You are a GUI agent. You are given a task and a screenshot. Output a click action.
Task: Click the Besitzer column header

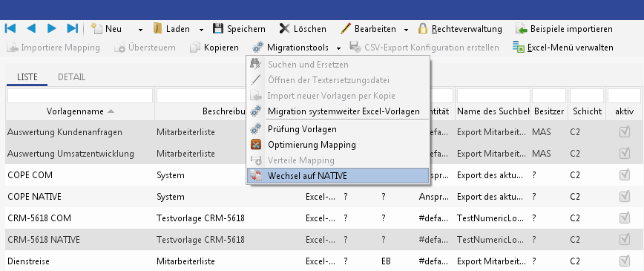(x=549, y=111)
